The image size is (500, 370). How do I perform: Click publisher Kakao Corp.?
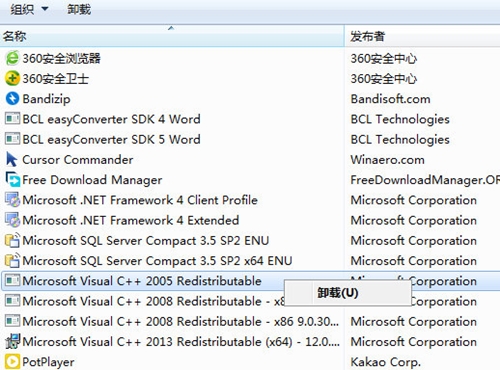click(386, 362)
